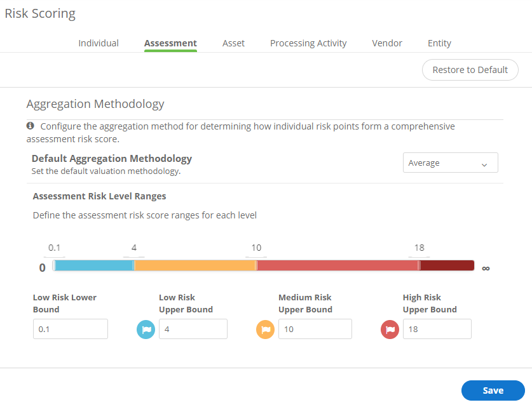Open the Default Aggregation Methodology dropdown
This screenshot has height=407, width=532.
point(450,163)
